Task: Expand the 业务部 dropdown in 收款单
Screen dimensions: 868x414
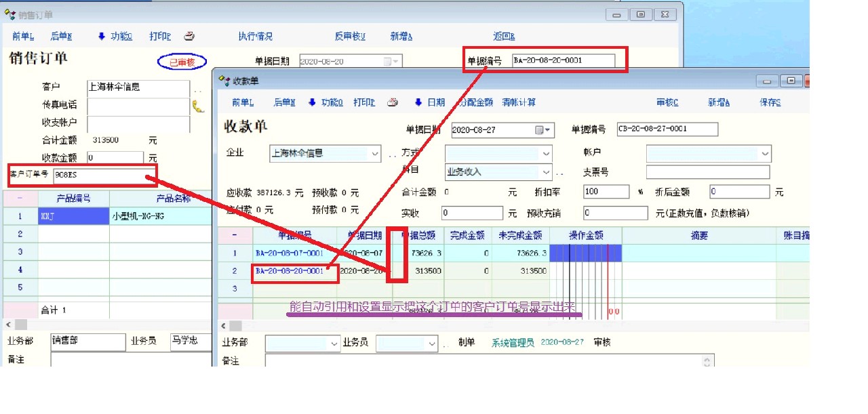Action: [x=334, y=344]
